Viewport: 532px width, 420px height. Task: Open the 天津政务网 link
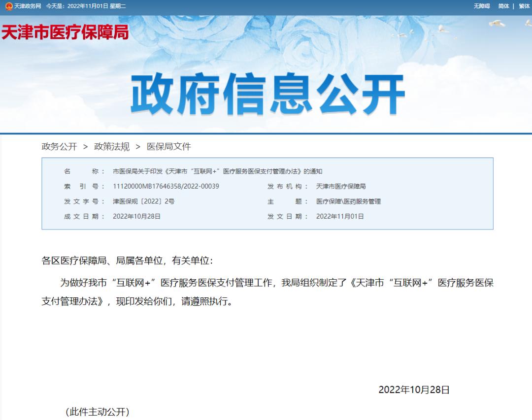(x=28, y=6)
